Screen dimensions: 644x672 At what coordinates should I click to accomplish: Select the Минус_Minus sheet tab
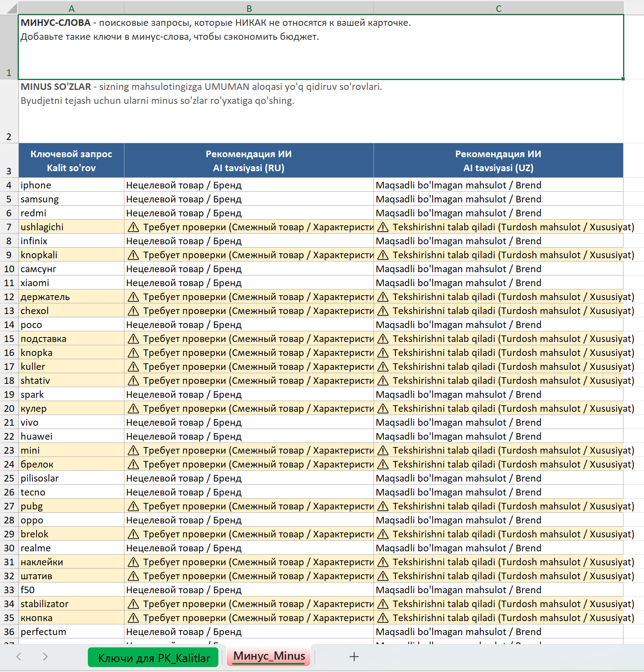(x=269, y=656)
